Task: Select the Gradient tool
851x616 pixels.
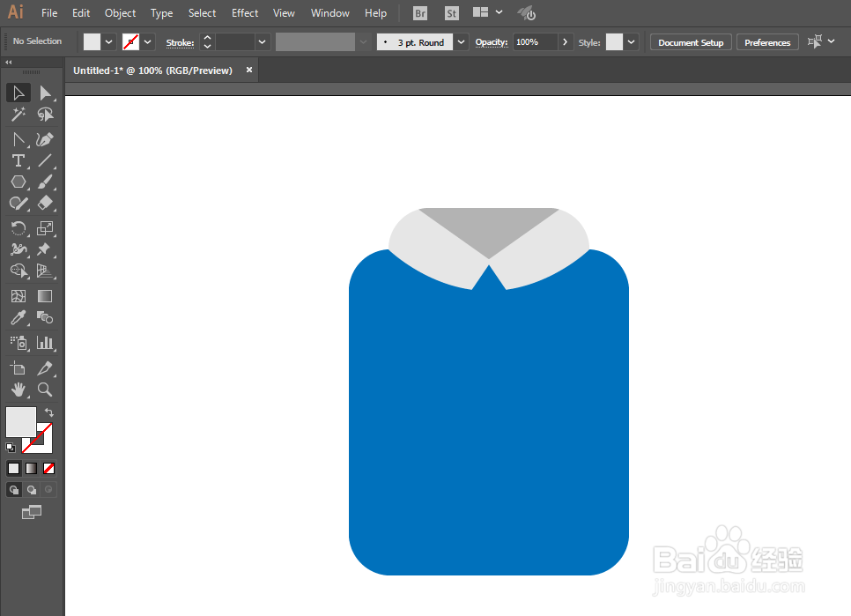Action: pyautogui.click(x=45, y=296)
